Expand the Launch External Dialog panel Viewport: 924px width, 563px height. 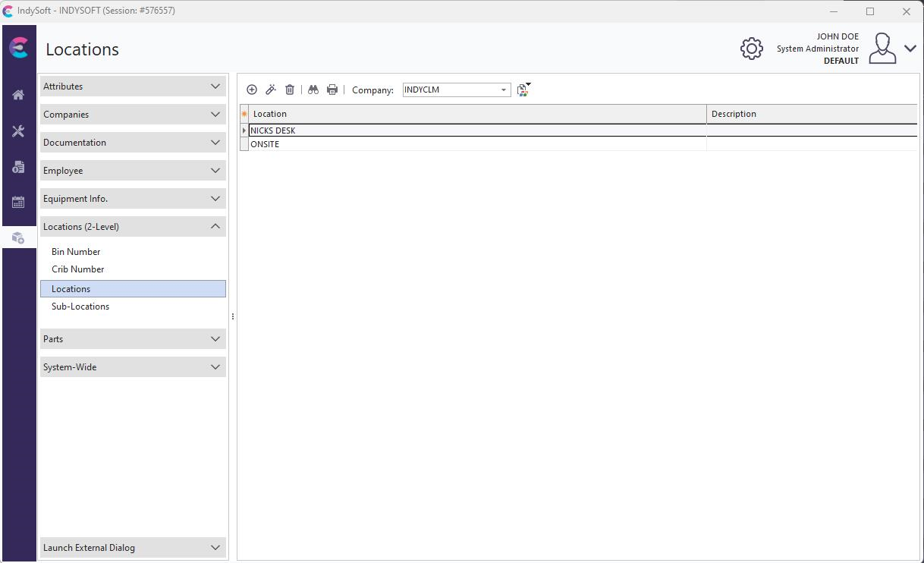tap(133, 548)
